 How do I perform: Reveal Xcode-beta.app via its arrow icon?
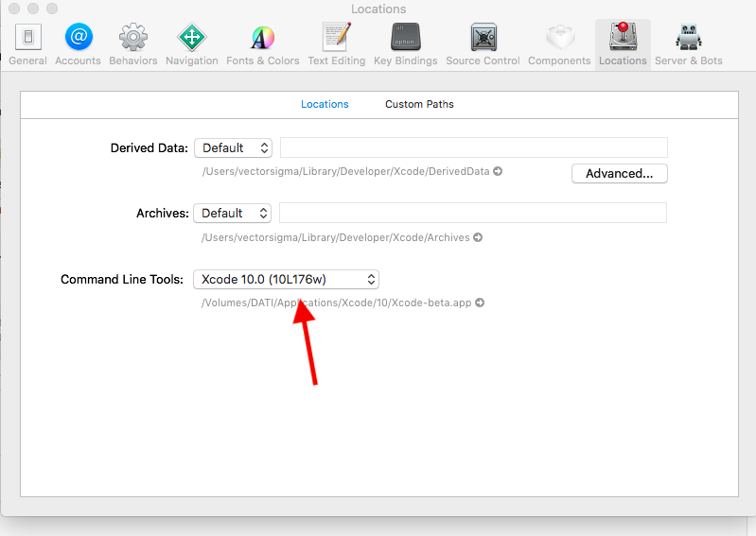[x=480, y=303]
